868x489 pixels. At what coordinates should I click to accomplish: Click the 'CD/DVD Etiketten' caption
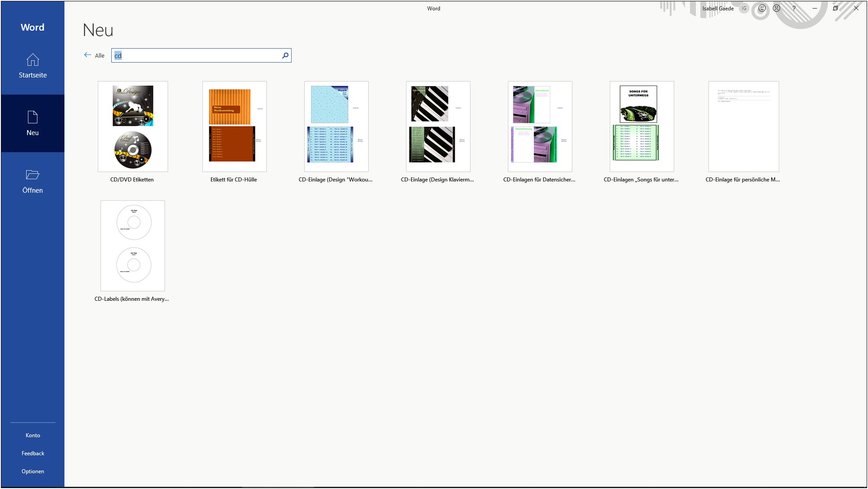tap(132, 180)
